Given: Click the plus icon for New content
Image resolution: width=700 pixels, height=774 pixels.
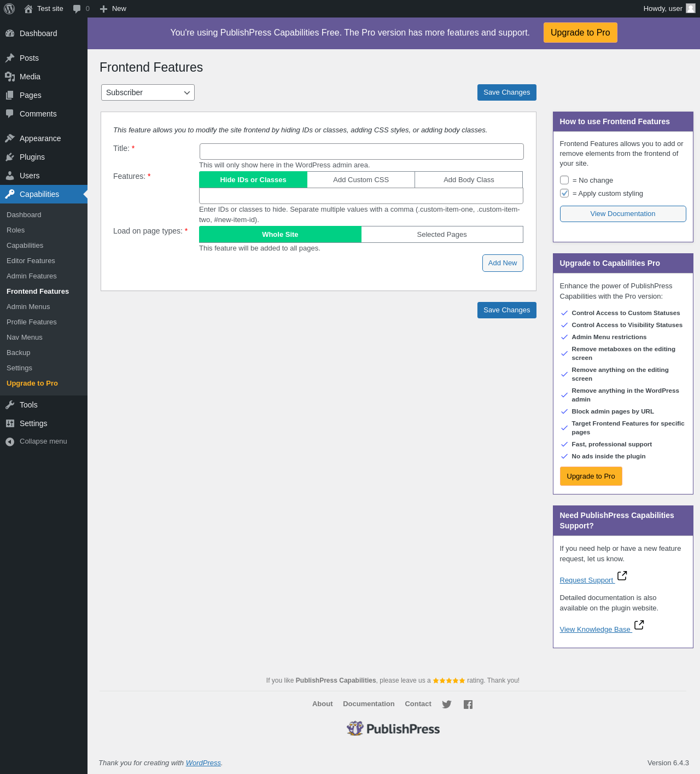Looking at the screenshot, I should click(x=103, y=9).
